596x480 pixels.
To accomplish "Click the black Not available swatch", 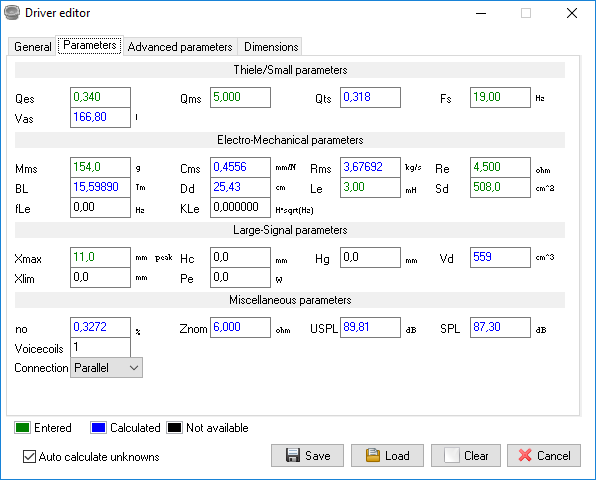I will 174,428.
